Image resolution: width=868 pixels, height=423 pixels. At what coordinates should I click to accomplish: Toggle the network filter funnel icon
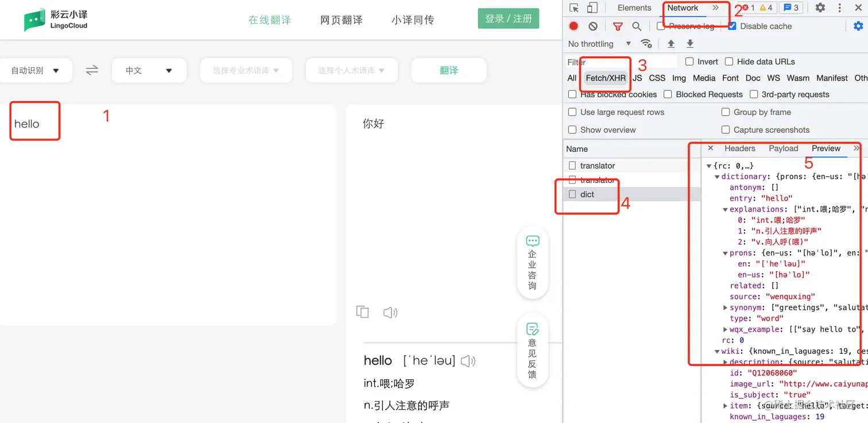click(618, 26)
